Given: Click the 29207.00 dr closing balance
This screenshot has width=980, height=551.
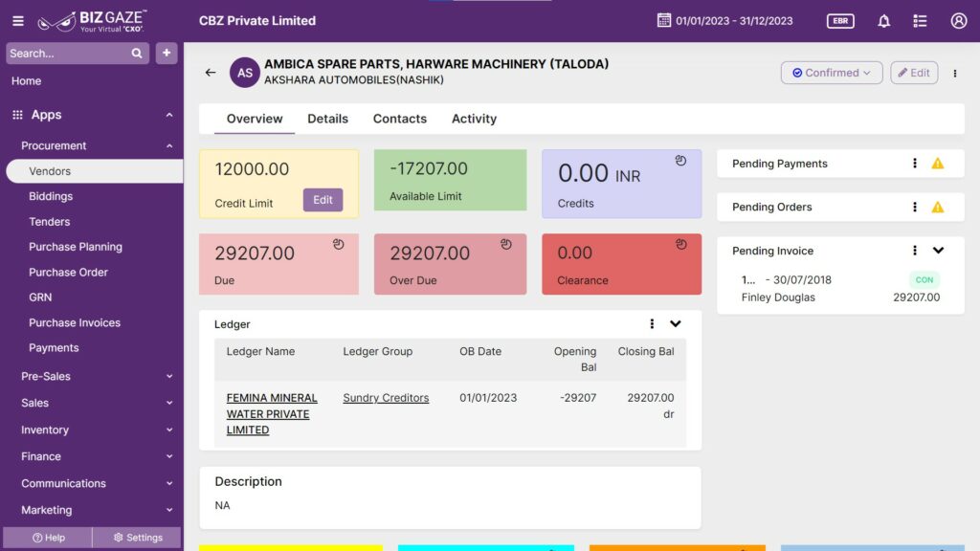Looking at the screenshot, I should (651, 406).
